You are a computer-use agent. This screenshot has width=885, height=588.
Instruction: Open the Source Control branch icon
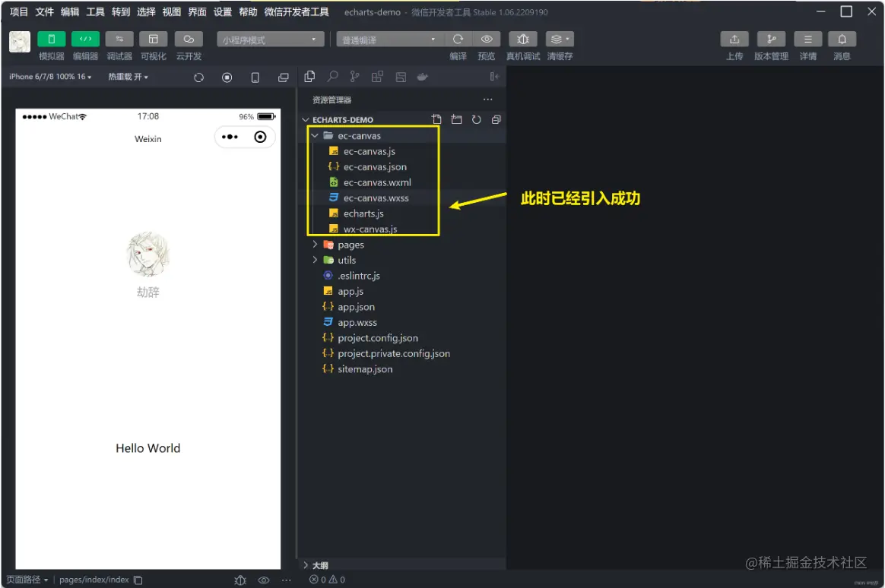coord(354,77)
